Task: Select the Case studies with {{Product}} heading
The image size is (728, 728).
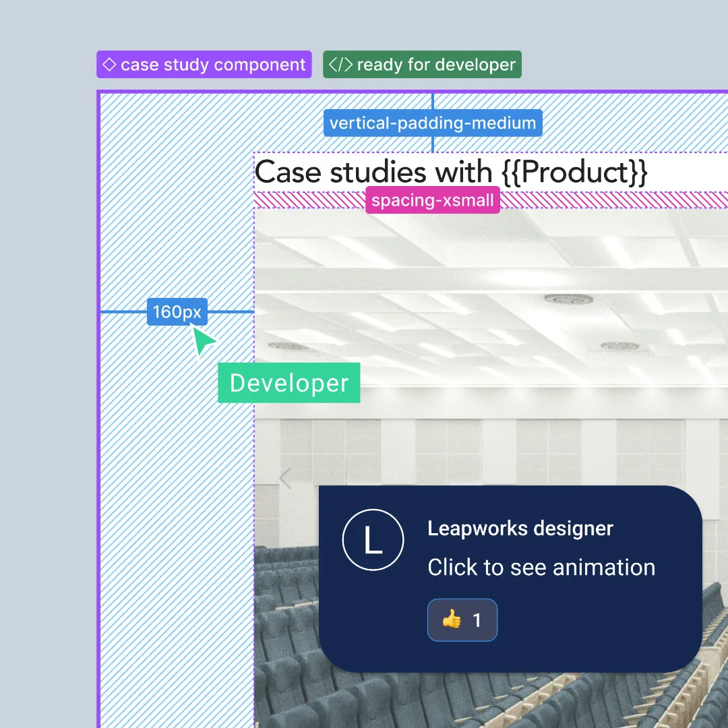Action: tap(451, 173)
